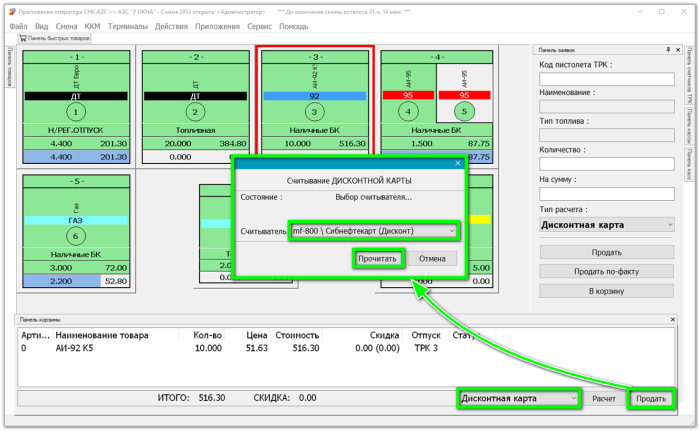
Task: Open the Действия menu
Action: (171, 26)
